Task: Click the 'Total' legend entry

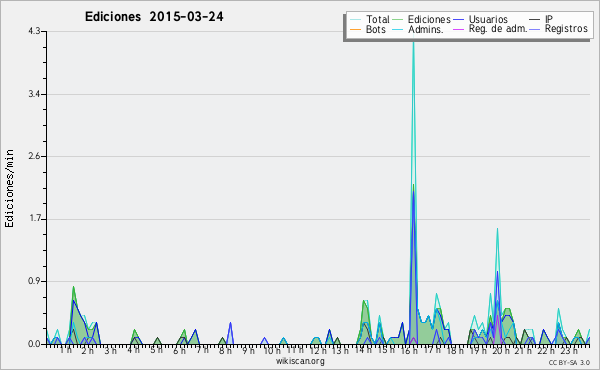Action: [370, 19]
